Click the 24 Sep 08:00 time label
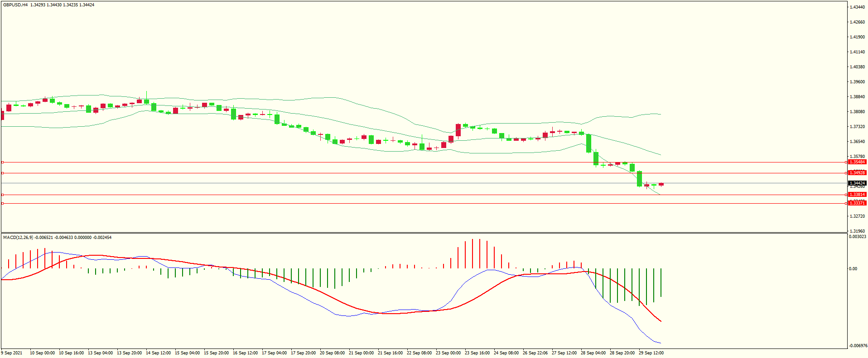 [506, 353]
